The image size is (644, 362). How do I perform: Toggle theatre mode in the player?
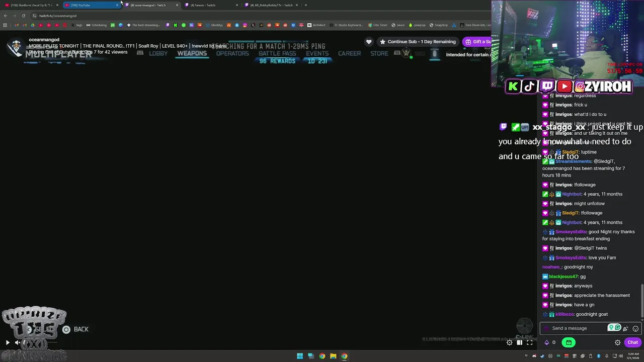tap(519, 342)
